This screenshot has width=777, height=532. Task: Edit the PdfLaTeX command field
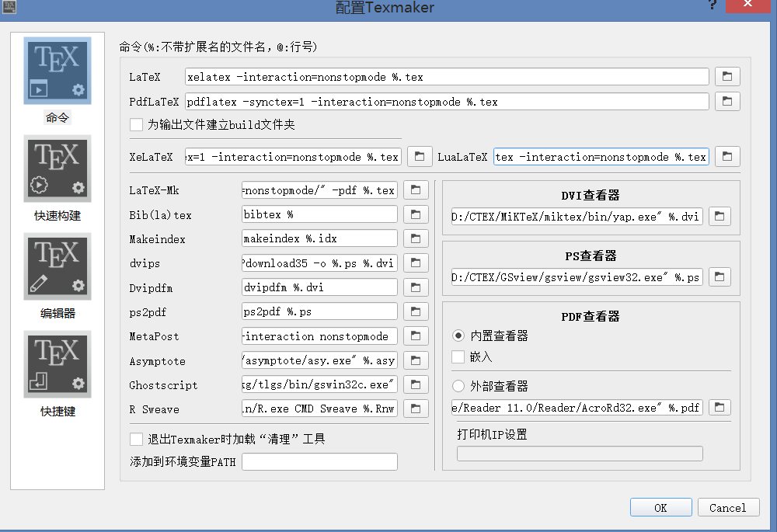pos(447,102)
